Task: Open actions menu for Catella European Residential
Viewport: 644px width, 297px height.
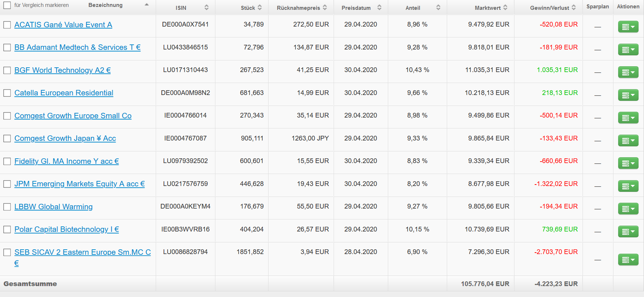Action: (x=628, y=95)
